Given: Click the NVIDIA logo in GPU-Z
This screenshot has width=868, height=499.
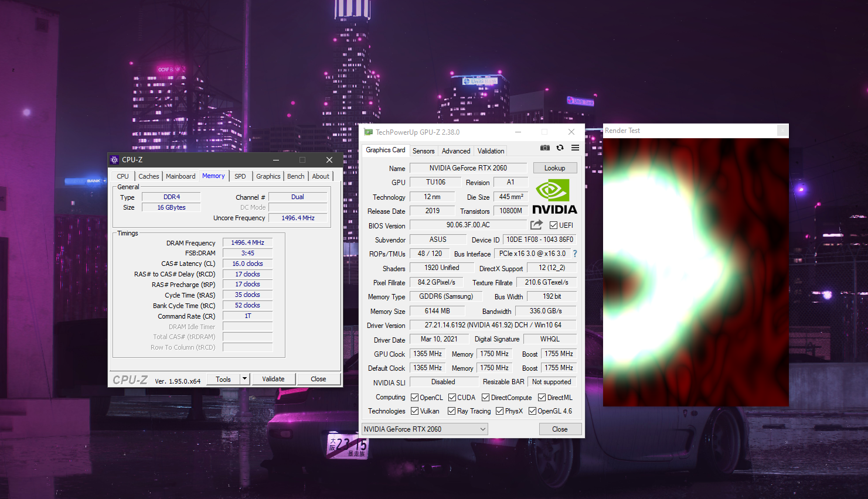Looking at the screenshot, I should 554,197.
